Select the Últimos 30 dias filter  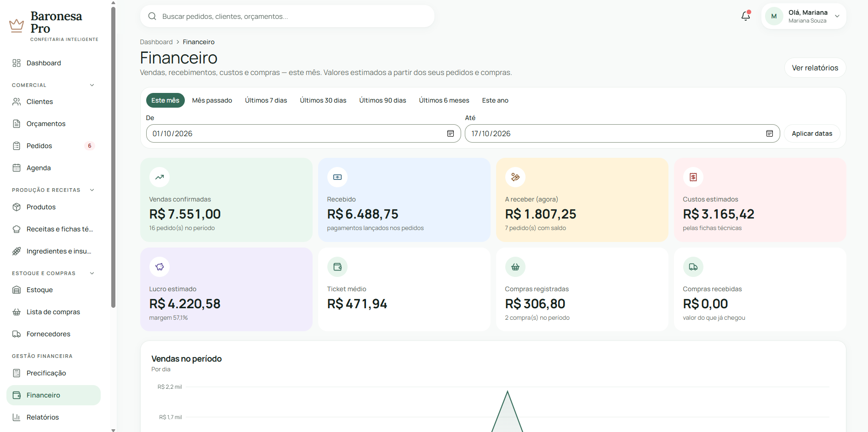(323, 100)
